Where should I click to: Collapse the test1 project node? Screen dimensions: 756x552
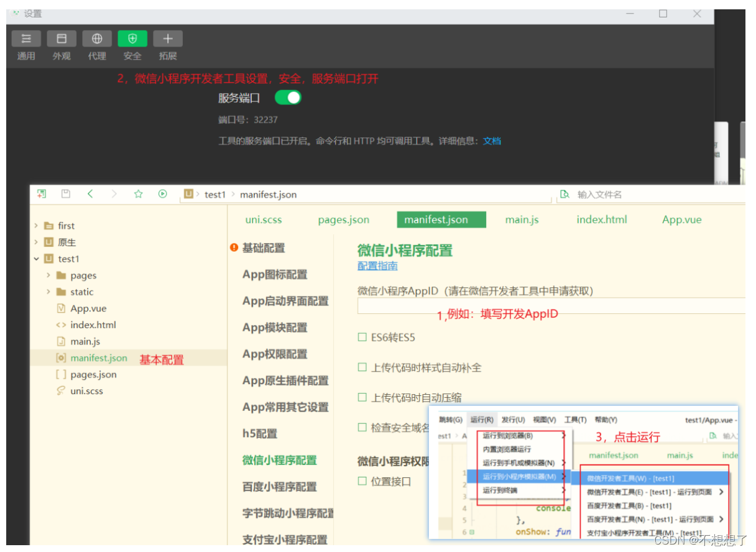coord(37,259)
